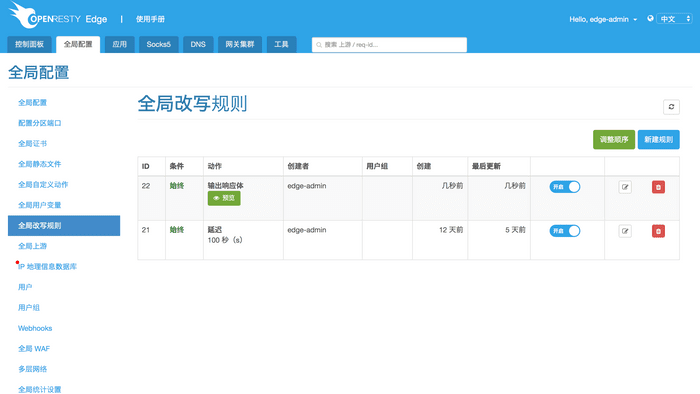Open 全局 WAF in the sidebar
700x394 pixels.
pos(34,349)
